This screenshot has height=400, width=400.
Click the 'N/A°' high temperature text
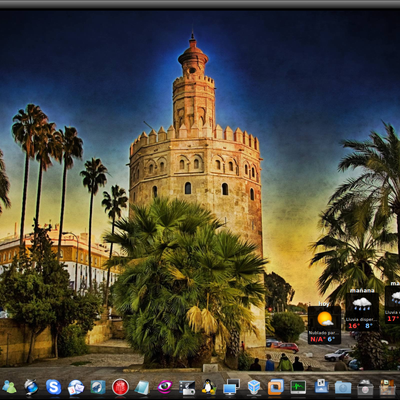317,339
